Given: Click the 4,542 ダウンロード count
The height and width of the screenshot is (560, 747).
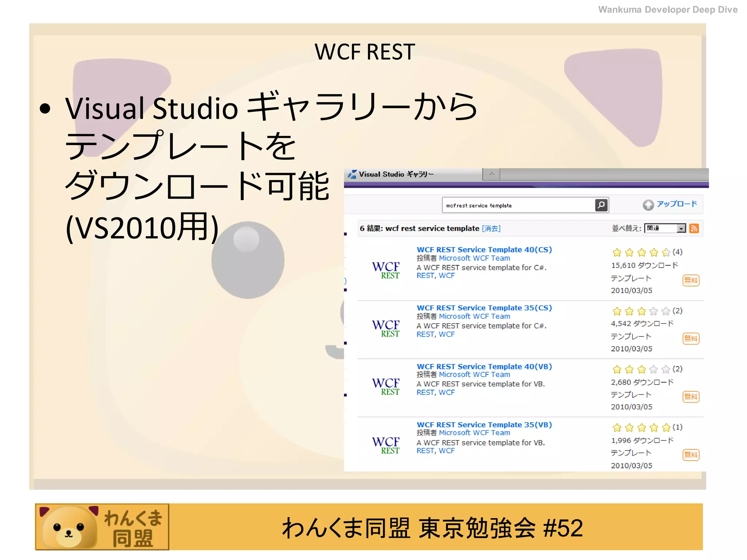Looking at the screenshot, I should [642, 324].
